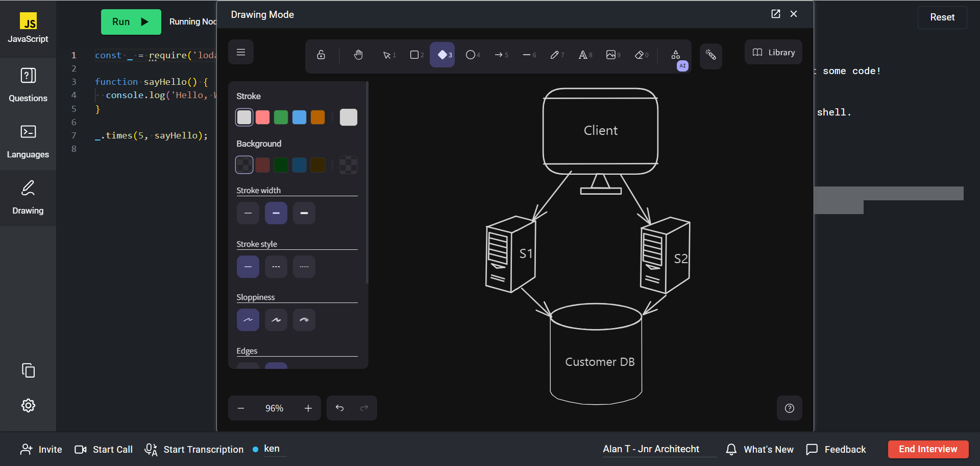The image size is (980, 466).
Task: Pick the Arrow drawing tool
Action: 499,55
